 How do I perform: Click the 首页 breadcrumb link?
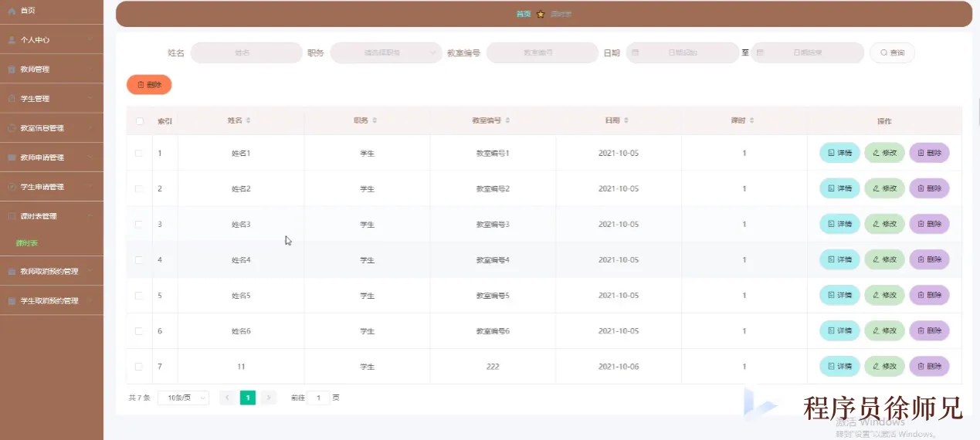point(524,14)
